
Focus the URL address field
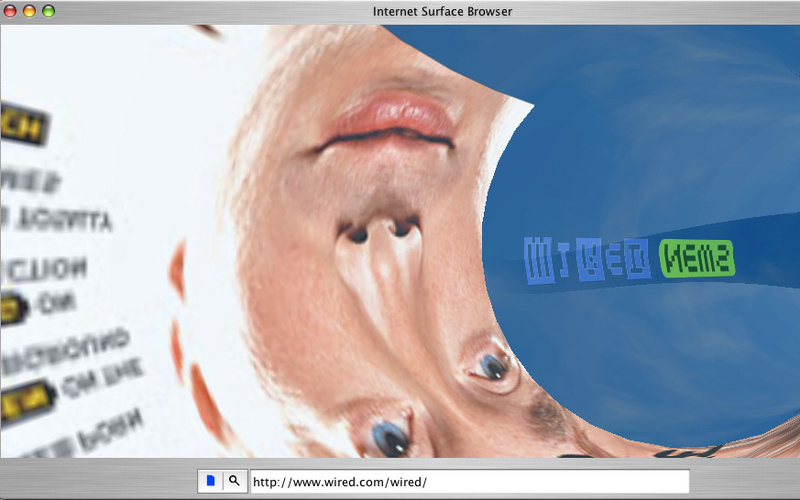click(470, 482)
